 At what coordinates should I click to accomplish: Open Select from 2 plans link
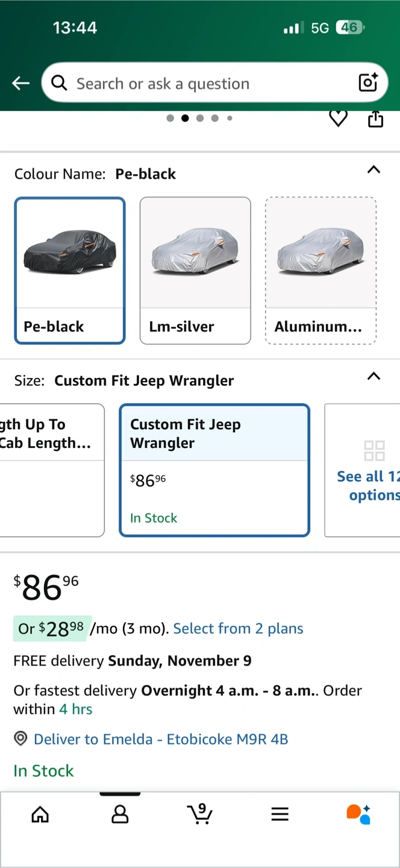tap(238, 629)
